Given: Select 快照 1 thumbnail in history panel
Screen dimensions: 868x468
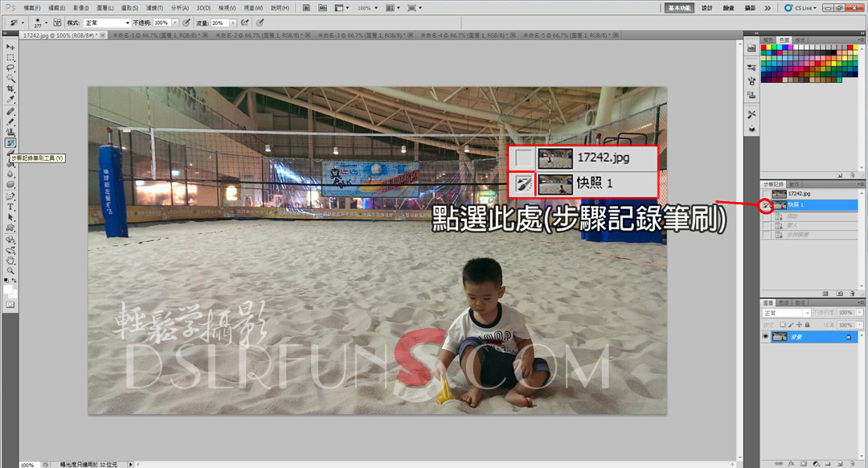Looking at the screenshot, I should point(779,205).
